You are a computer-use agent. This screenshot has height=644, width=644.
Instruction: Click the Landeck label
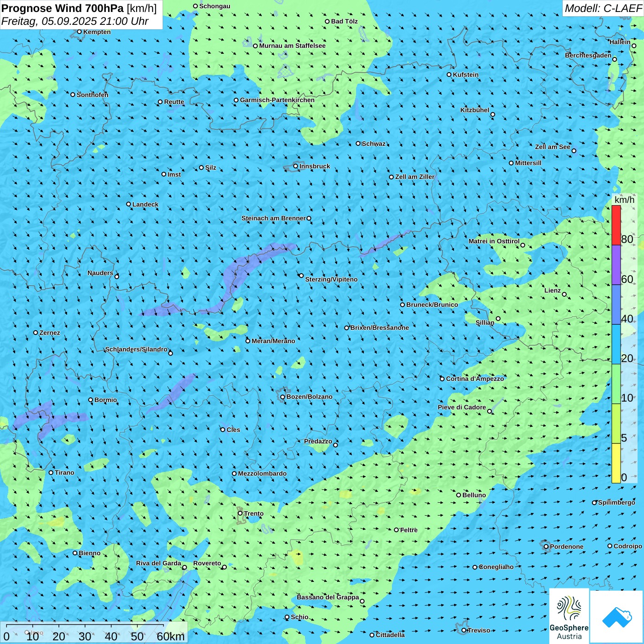coord(145,204)
